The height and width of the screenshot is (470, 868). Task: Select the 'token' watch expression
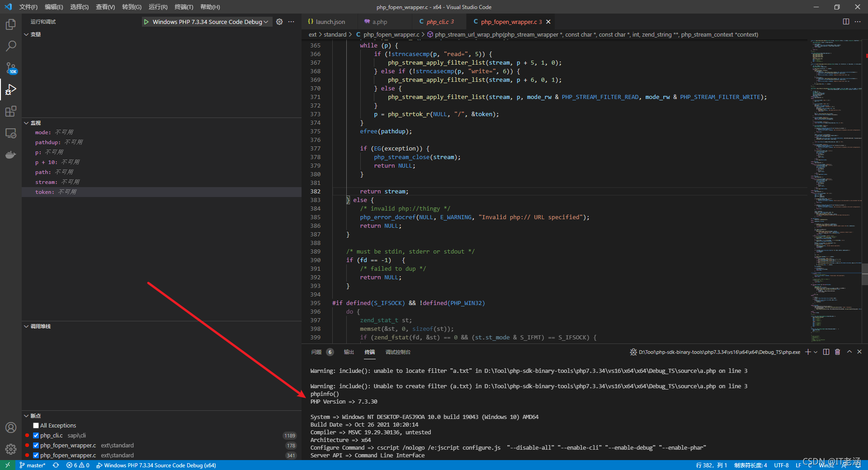[161, 192]
